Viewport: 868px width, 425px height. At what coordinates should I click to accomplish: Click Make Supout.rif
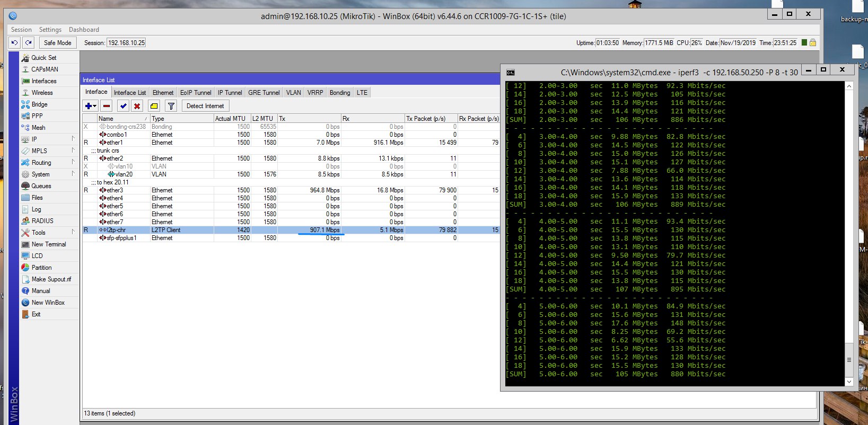51,279
